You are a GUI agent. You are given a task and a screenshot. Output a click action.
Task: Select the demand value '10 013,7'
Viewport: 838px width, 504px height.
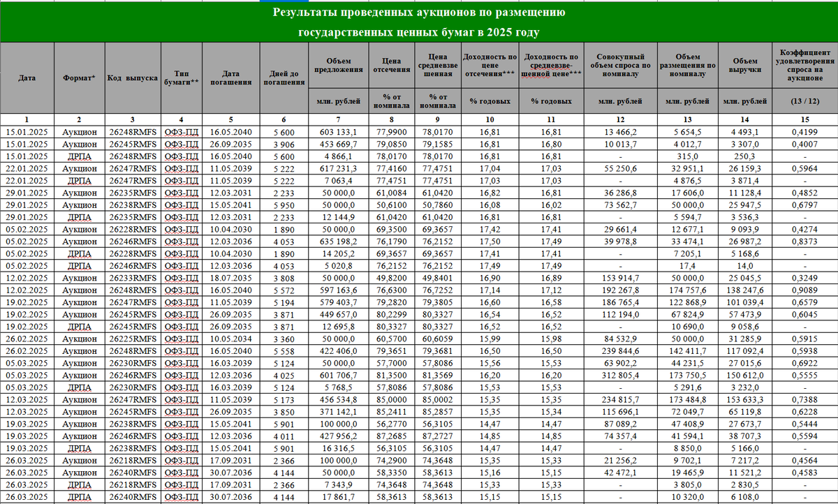(619, 144)
